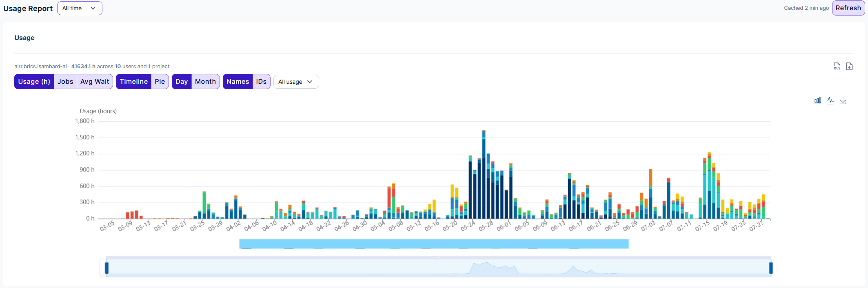Click the orange-topped bar near 07-03
Image resolution: width=868 pixels, height=288 pixels.
click(x=650, y=194)
